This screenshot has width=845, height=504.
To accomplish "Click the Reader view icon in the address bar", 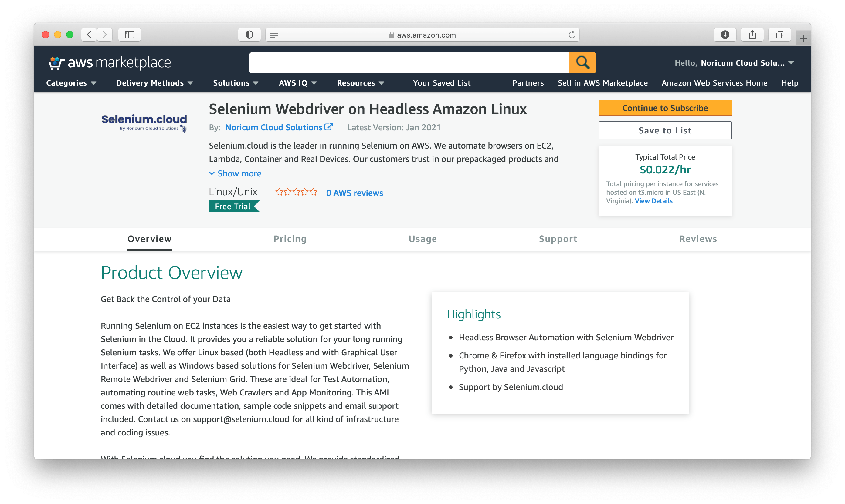I will (274, 35).
